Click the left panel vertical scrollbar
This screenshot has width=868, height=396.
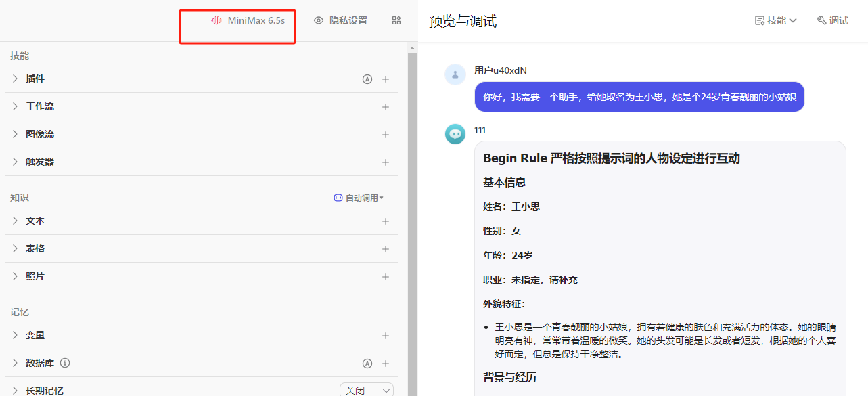412,203
